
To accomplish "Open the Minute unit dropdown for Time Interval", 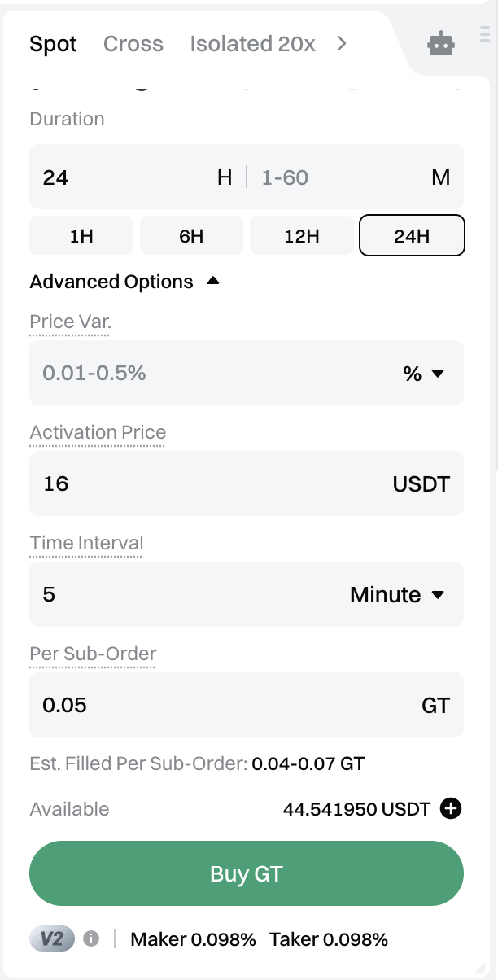I will pos(397,595).
